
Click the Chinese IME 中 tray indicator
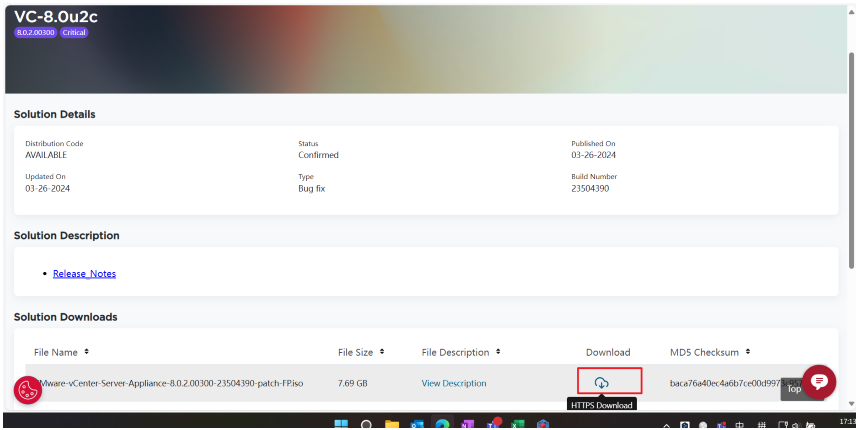click(739, 426)
